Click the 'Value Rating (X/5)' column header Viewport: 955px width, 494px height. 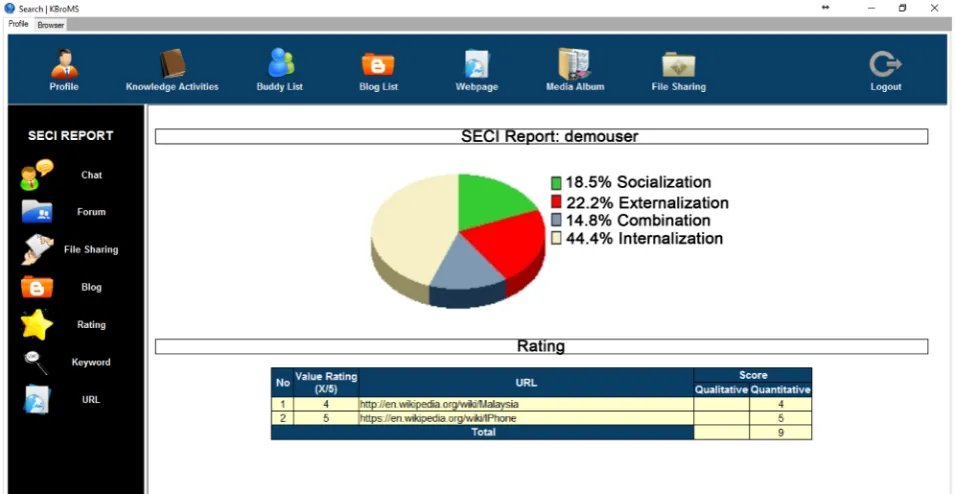[326, 383]
